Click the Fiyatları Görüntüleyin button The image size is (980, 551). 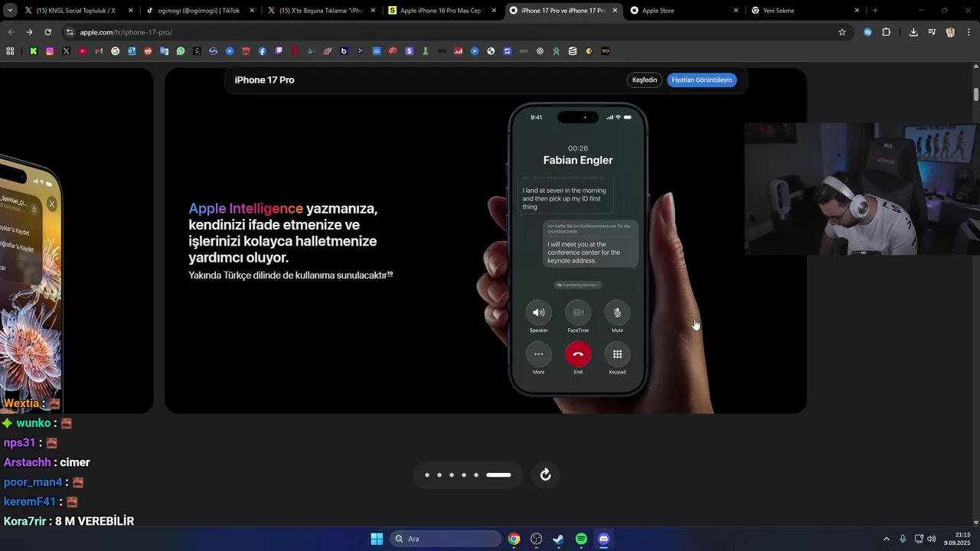pos(702,80)
